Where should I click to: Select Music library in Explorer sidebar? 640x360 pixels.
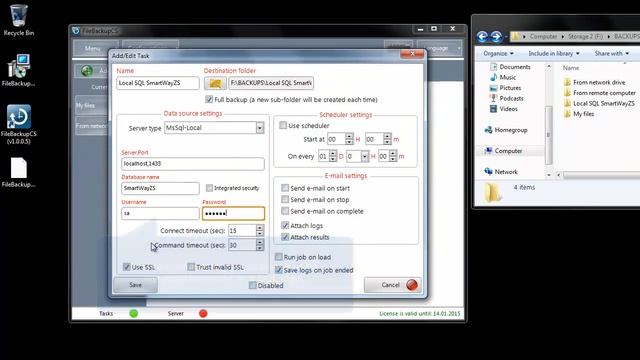(x=503, y=77)
